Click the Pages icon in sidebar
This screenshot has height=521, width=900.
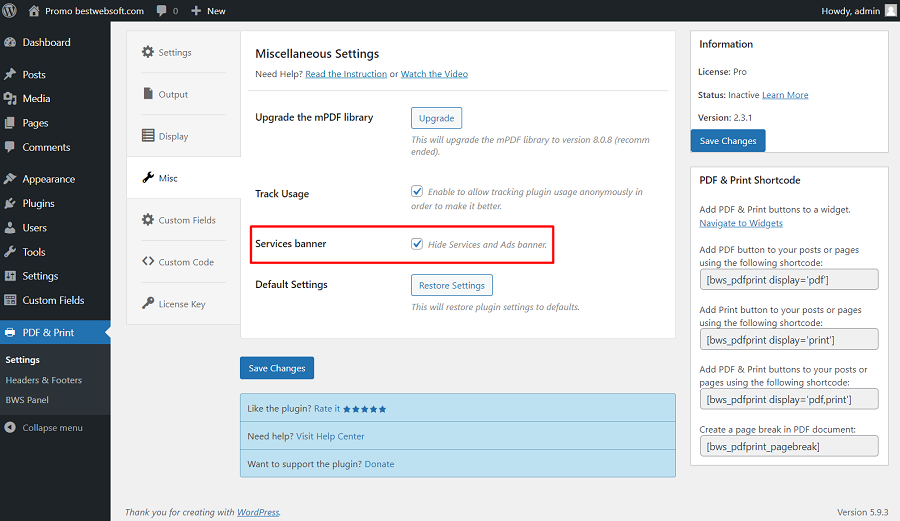point(10,123)
